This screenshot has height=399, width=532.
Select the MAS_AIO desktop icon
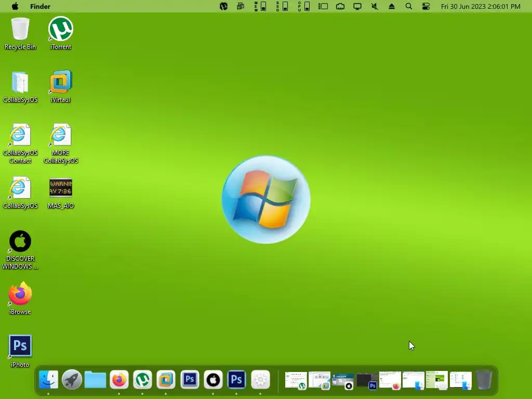(x=60, y=193)
